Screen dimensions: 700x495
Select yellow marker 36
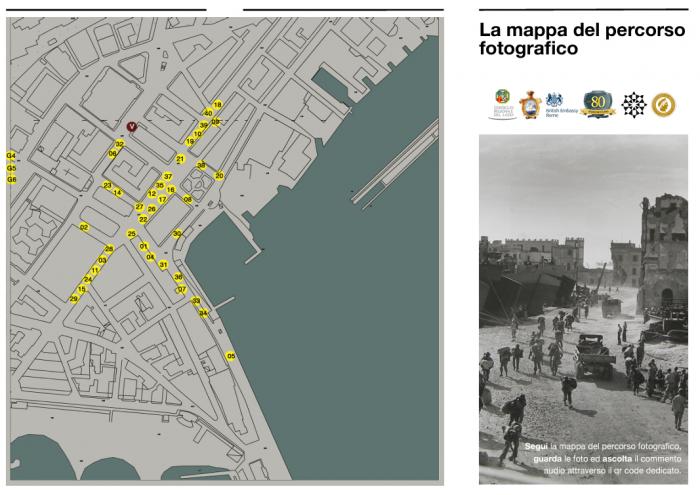(178, 277)
